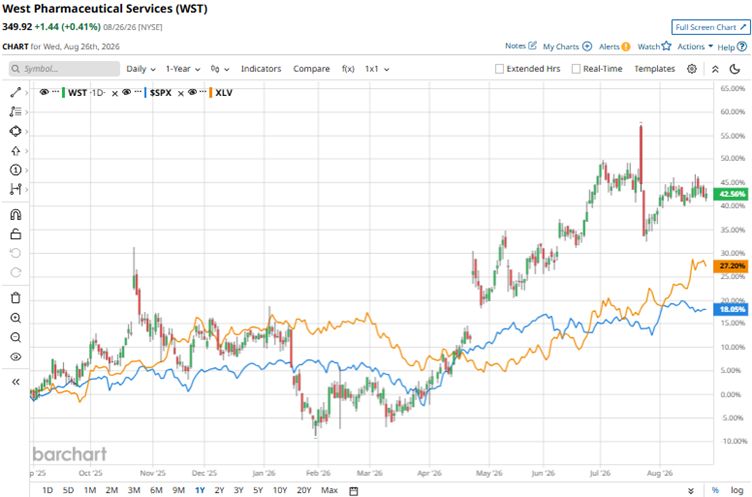The height and width of the screenshot is (497, 752).
Task: Toggle the magnet snap tool
Action: point(15,214)
